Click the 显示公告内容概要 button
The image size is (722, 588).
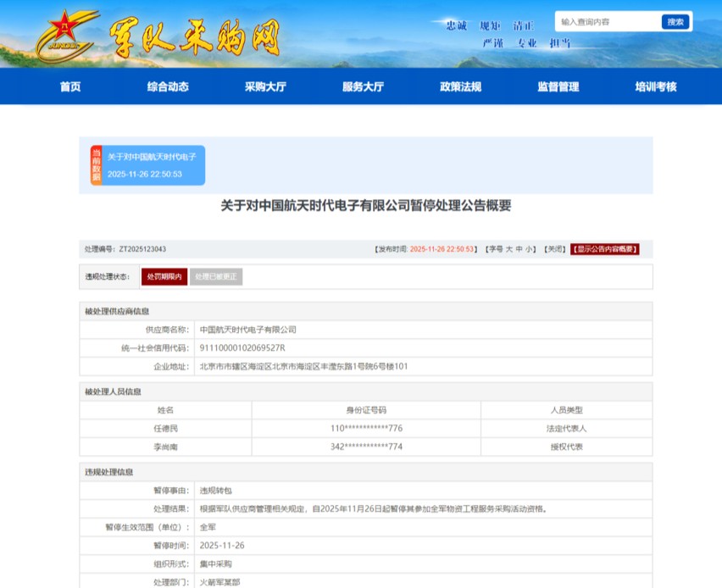tap(604, 249)
